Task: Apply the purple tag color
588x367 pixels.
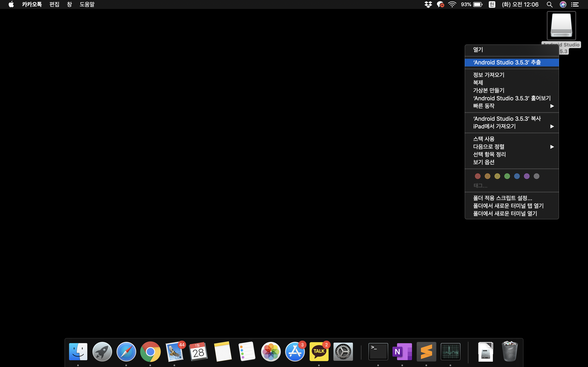Action: coord(527,176)
